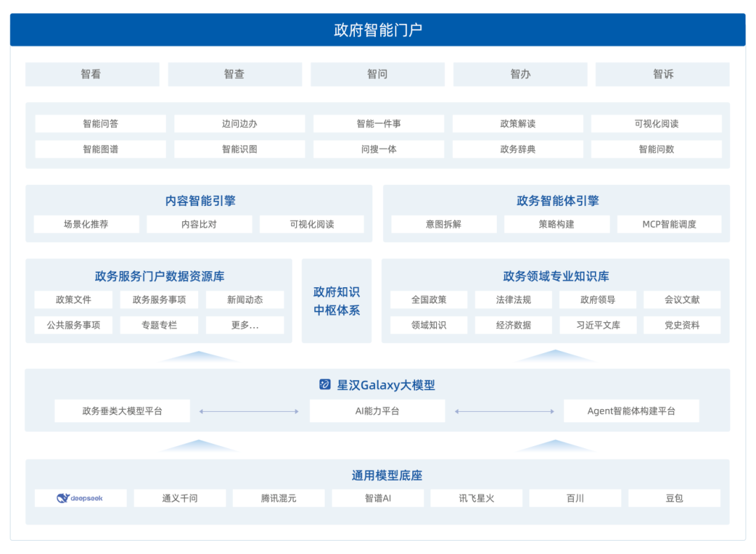The height and width of the screenshot is (554, 756).
Task: Click the 经济数据 box
Action: [x=514, y=325]
